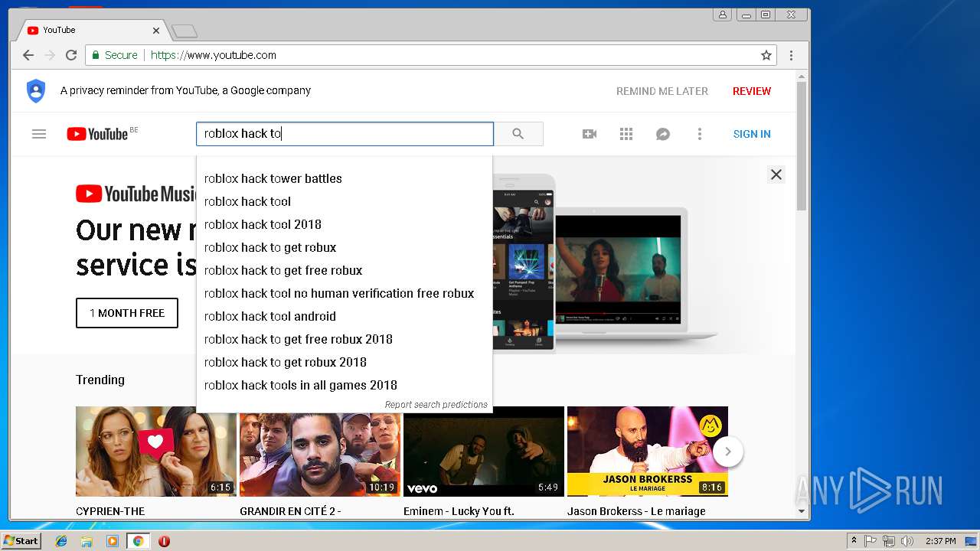Show next trending videos with the arrow

pos(728,452)
